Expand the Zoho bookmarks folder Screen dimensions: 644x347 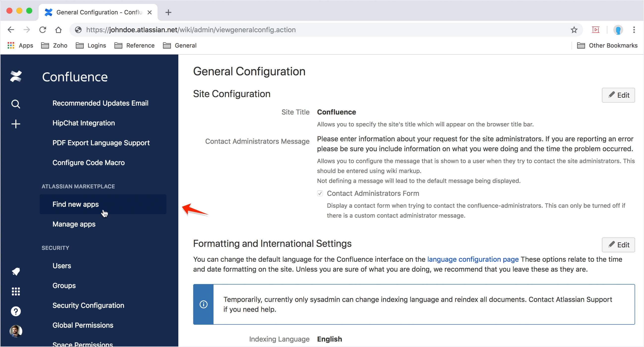click(54, 46)
